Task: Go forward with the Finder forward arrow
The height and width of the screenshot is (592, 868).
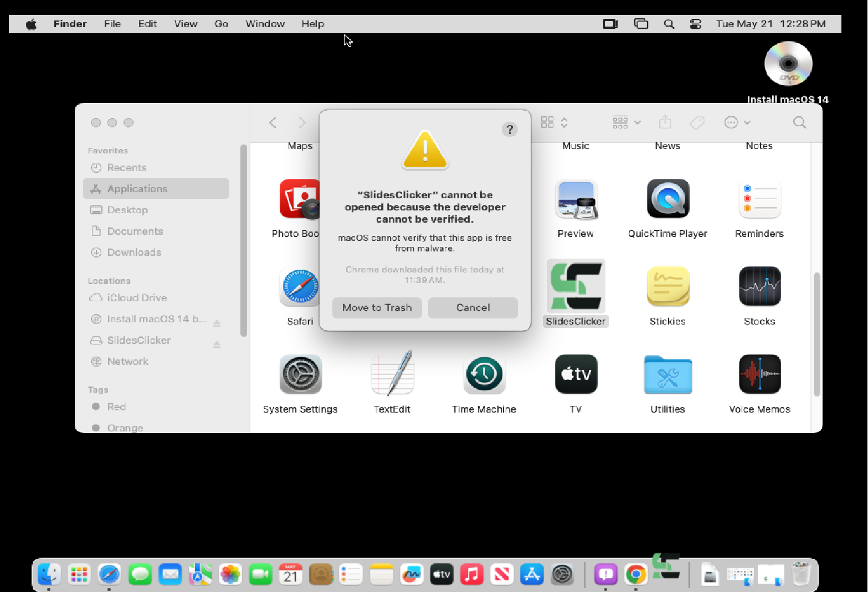Action: click(302, 122)
